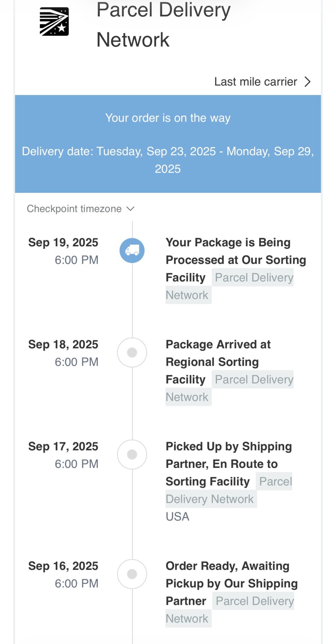Click the 'Your order is on the way' banner

pos(168,118)
